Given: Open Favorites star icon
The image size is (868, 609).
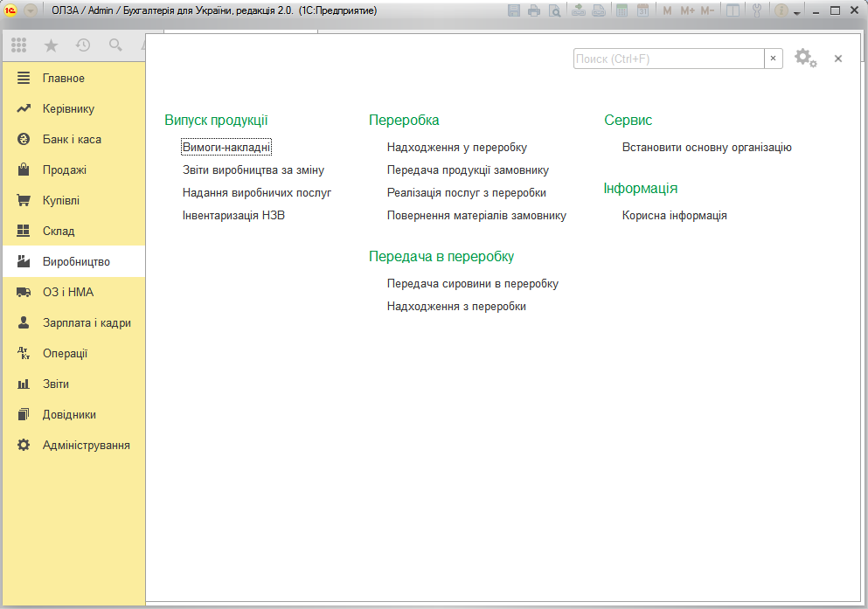Looking at the screenshot, I should click(51, 45).
